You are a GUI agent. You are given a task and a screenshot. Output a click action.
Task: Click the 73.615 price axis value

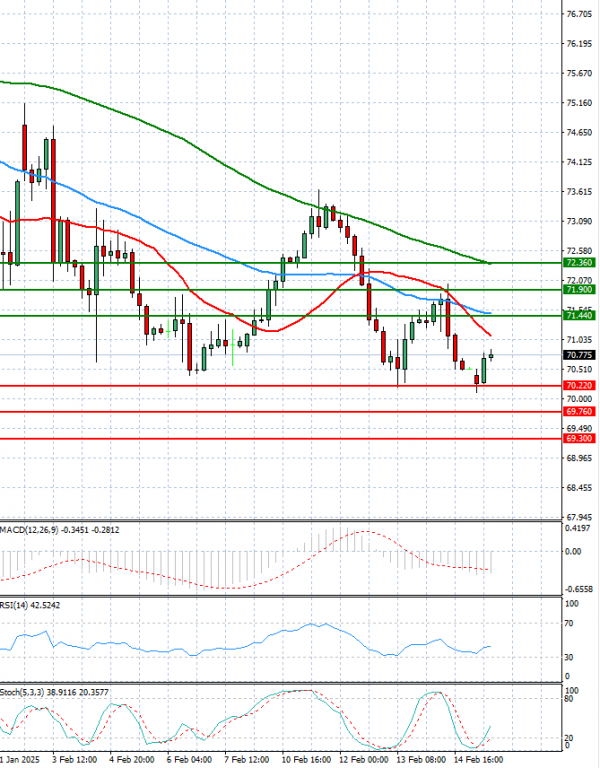click(579, 192)
